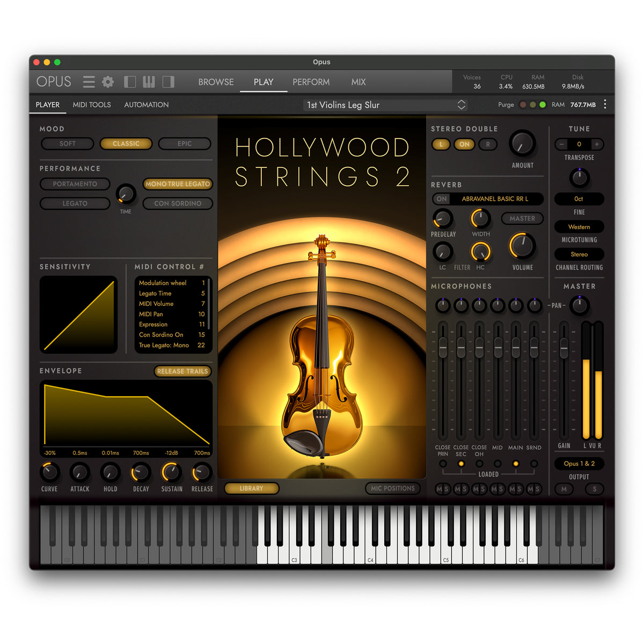Screen dimensions: 644x644
Task: Click the green Purge indicator dot
Action: point(543,105)
